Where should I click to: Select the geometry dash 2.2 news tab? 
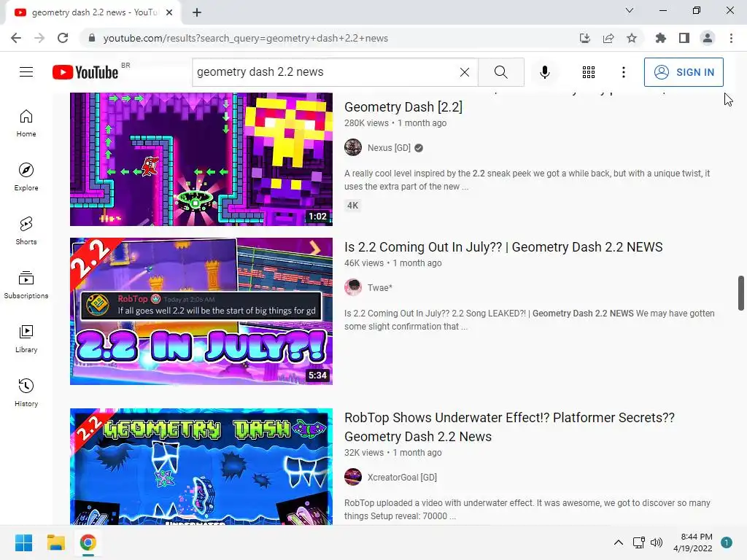click(x=93, y=13)
